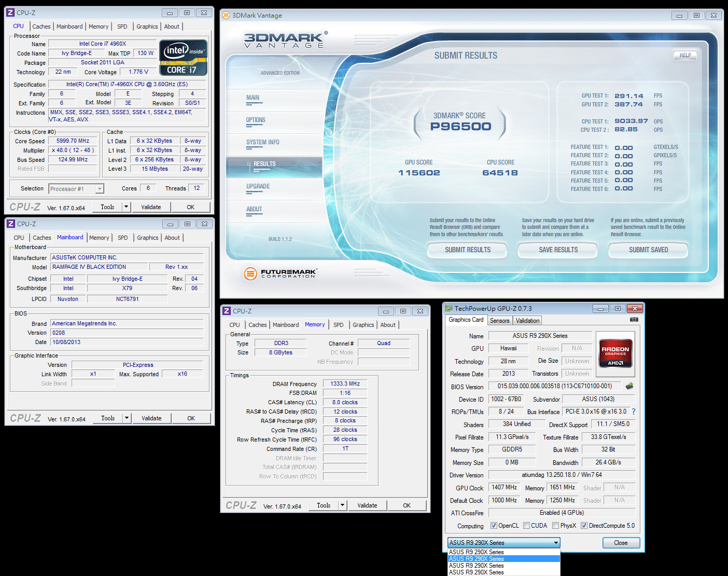The image size is (728, 576).
Task: Click the Intel Core i7 inside logo
Action: [184, 58]
